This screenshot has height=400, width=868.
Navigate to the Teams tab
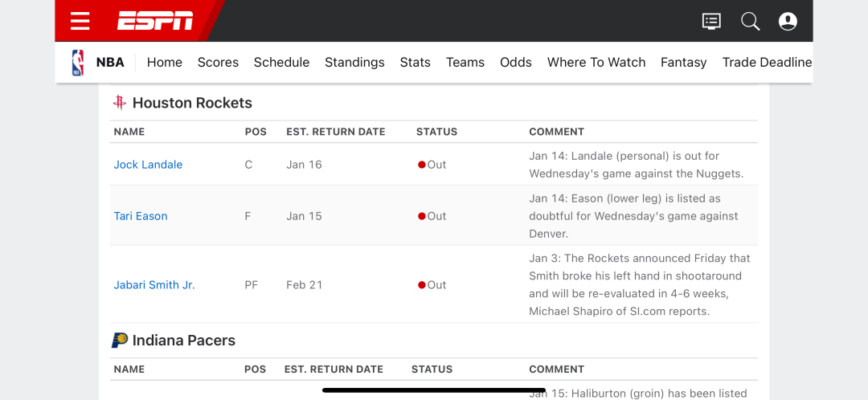pyautogui.click(x=465, y=63)
